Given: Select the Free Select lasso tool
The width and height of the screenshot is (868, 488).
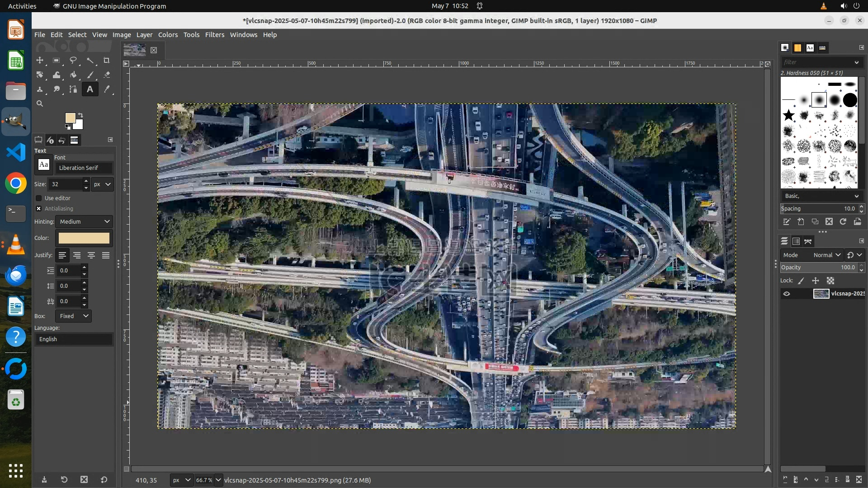Looking at the screenshot, I should tap(73, 60).
